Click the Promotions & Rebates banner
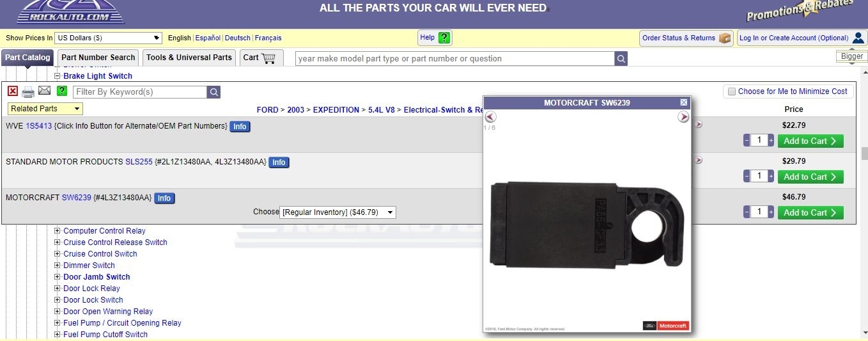Image resolution: width=868 pixels, height=341 pixels. click(800, 10)
